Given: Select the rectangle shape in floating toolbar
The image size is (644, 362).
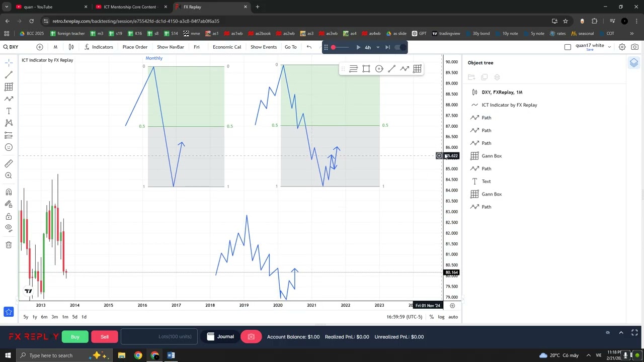Looking at the screenshot, I should (x=366, y=69).
